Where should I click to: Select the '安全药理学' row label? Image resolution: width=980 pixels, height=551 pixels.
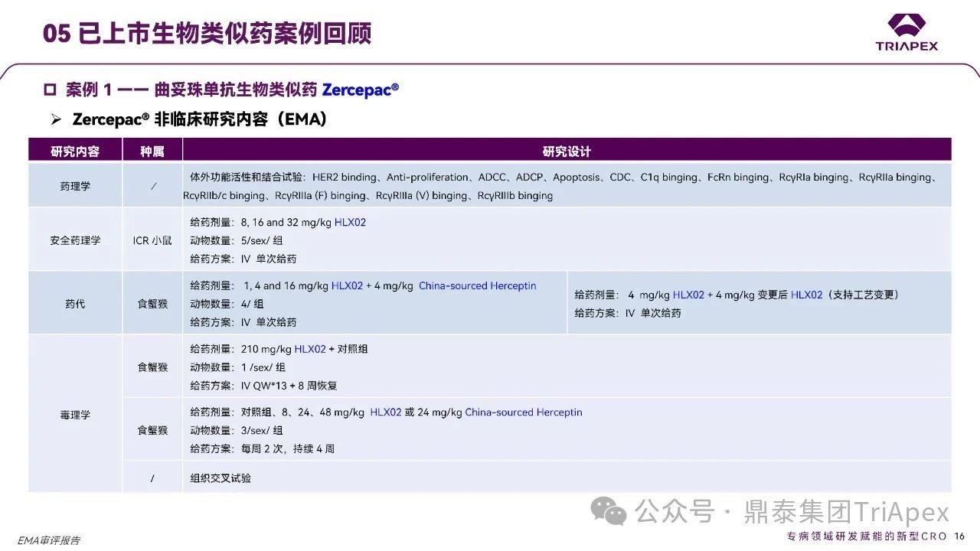click(75, 240)
